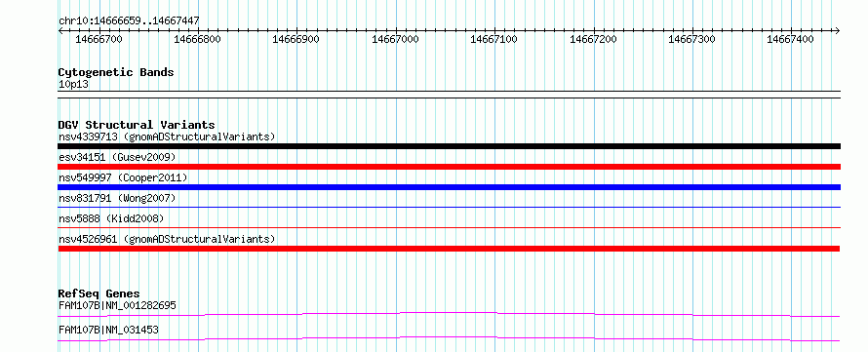868x352 pixels.
Task: Open variant nsv5888 (Kidd2008) label
Action: pos(111,218)
